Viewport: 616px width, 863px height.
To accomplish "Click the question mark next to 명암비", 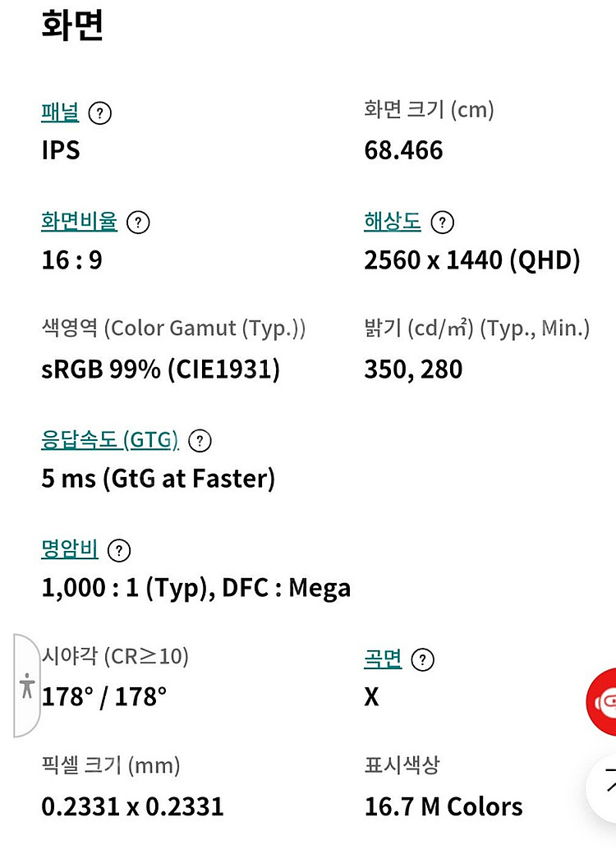I will (x=119, y=550).
